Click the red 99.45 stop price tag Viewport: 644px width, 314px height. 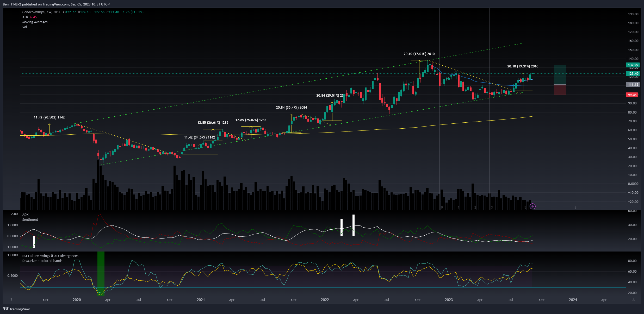633,95
